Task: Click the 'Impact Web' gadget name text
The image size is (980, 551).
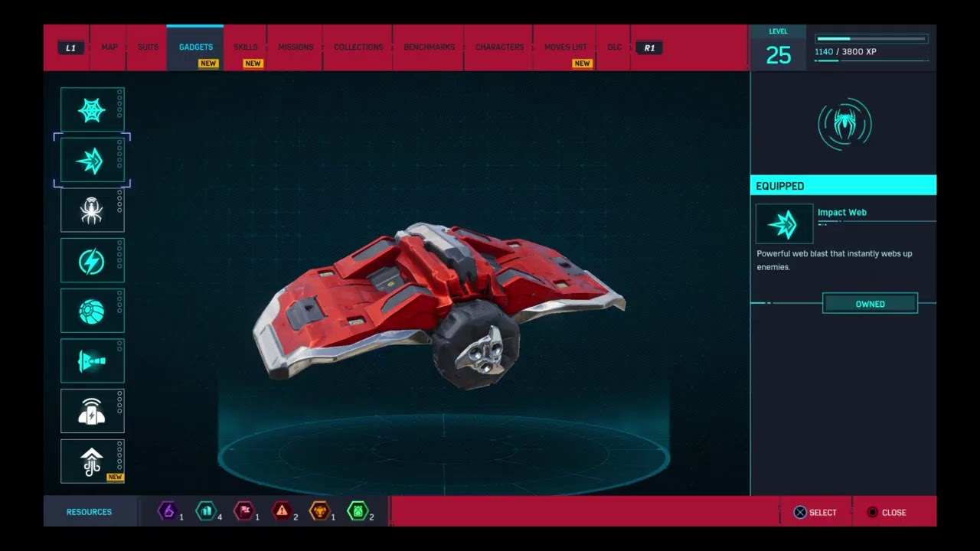Action: click(x=842, y=213)
